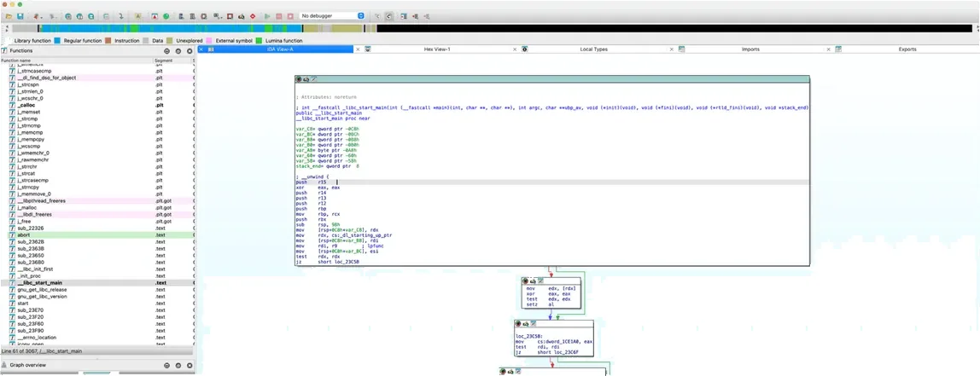Start process with the green play icon
This screenshot has height=376, width=980.
(267, 15)
